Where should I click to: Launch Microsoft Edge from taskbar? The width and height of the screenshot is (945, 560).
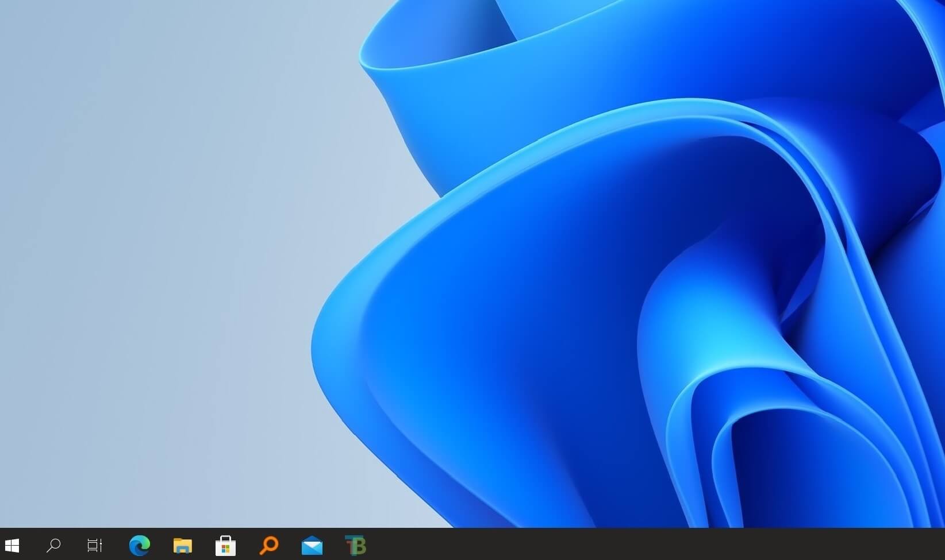(x=139, y=545)
